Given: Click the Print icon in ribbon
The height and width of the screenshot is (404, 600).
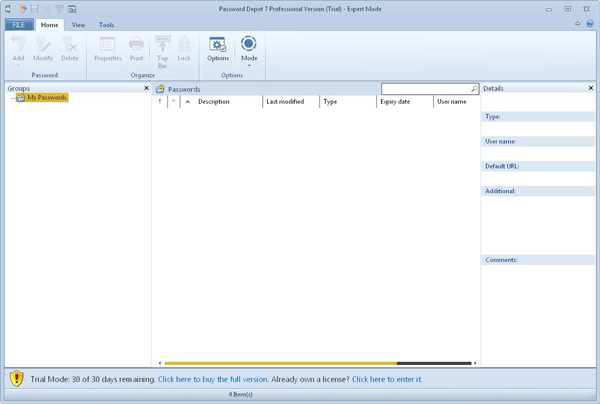Looking at the screenshot, I should pos(136,44).
